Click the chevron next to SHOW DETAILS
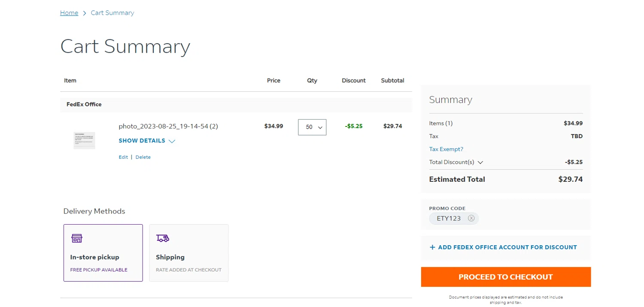This screenshot has height=307, width=644. pos(172,141)
